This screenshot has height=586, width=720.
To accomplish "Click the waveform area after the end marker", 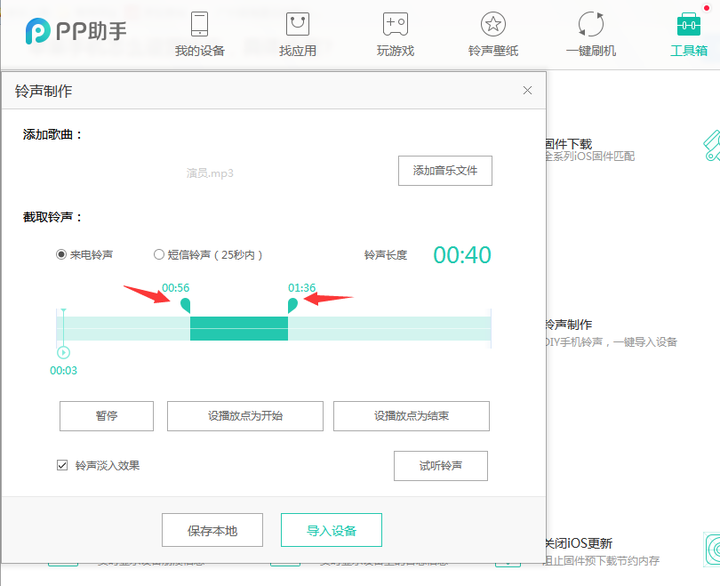I will pos(389,328).
